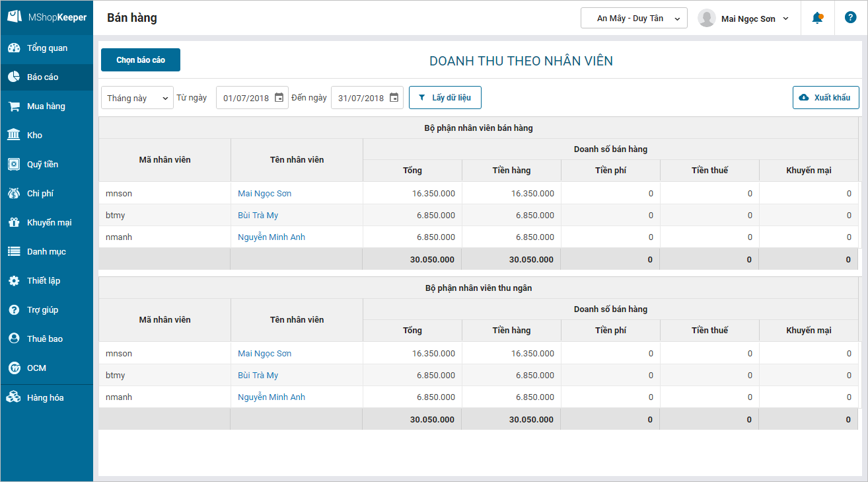Open calendar picker for Đến ngày
Viewport: 868px width, 482px height.
click(394, 98)
